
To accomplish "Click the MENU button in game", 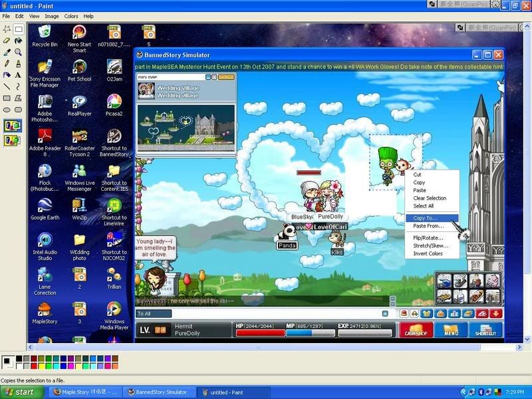I will pos(451,329).
